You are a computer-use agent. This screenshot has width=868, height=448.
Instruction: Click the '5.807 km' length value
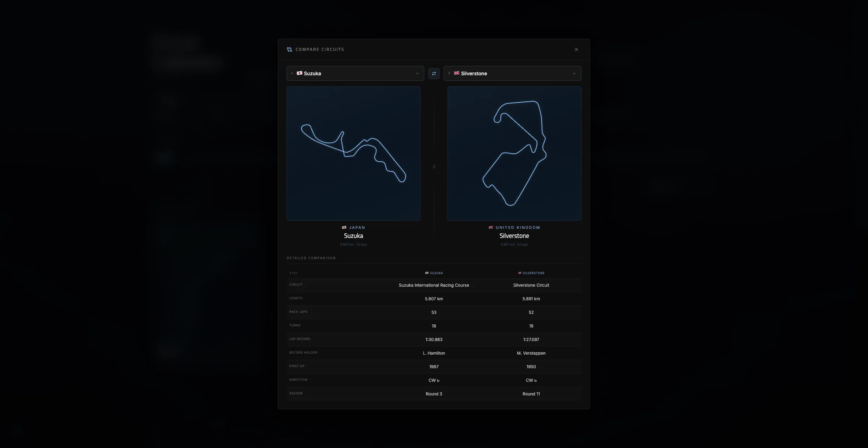tap(434, 299)
